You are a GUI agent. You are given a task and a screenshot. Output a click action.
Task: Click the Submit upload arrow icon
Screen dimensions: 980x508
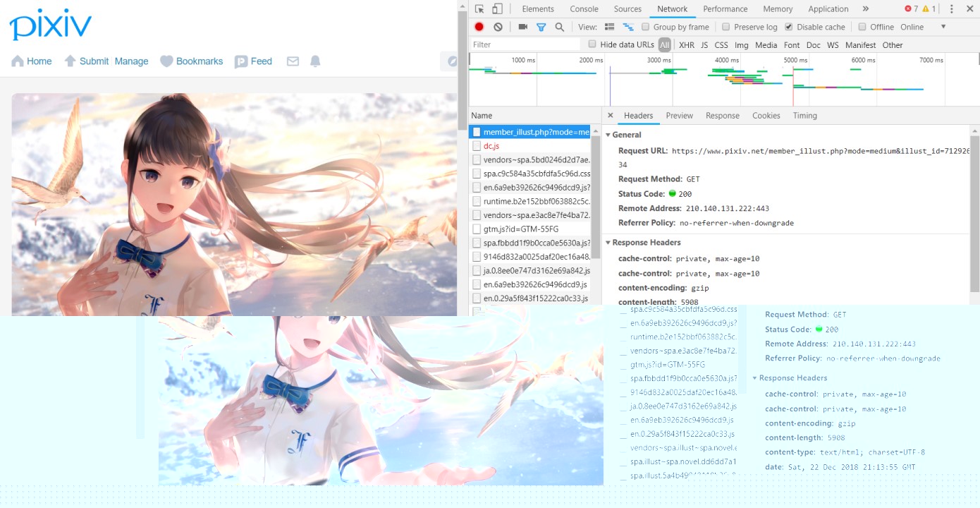[70, 61]
